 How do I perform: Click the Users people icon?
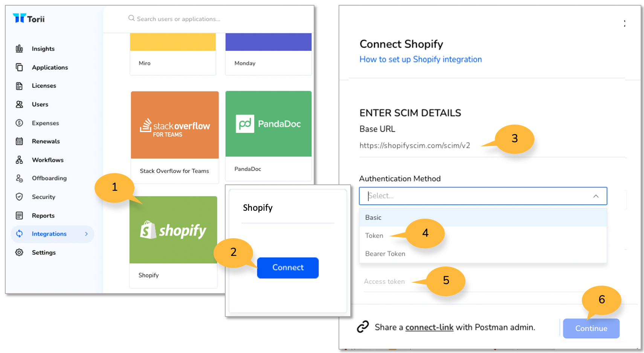[19, 104]
